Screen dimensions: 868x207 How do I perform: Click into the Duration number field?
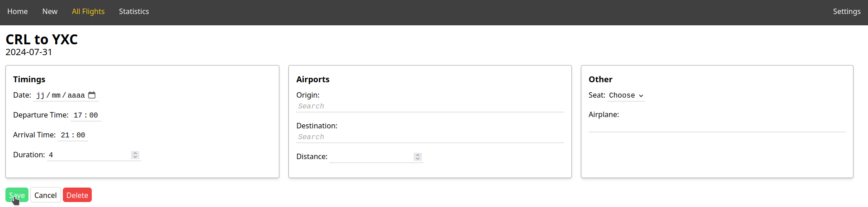tap(89, 155)
